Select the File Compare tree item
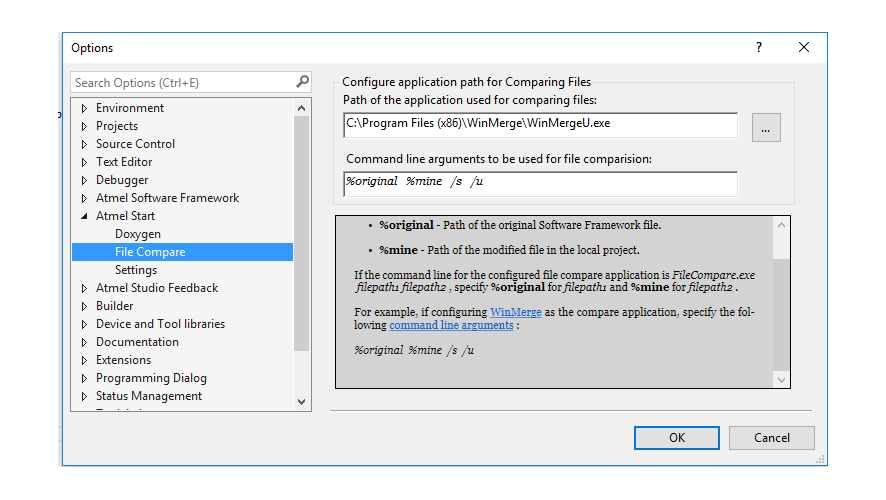The width and height of the screenshot is (886, 500). coord(150,252)
